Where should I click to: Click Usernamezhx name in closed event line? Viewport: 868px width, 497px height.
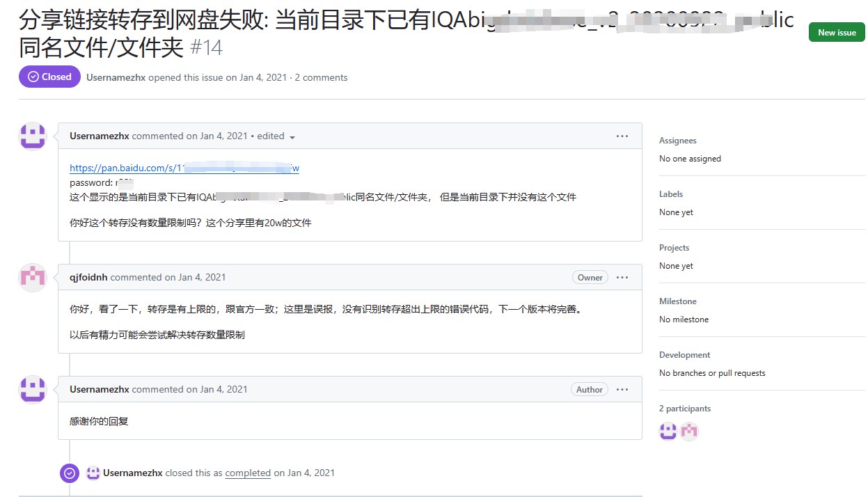click(132, 473)
